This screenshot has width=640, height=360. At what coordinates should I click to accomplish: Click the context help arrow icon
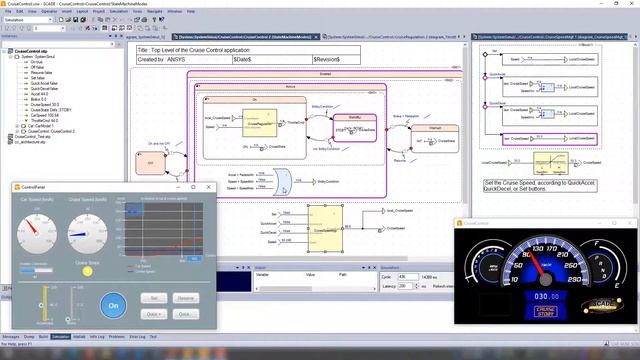(x=162, y=20)
